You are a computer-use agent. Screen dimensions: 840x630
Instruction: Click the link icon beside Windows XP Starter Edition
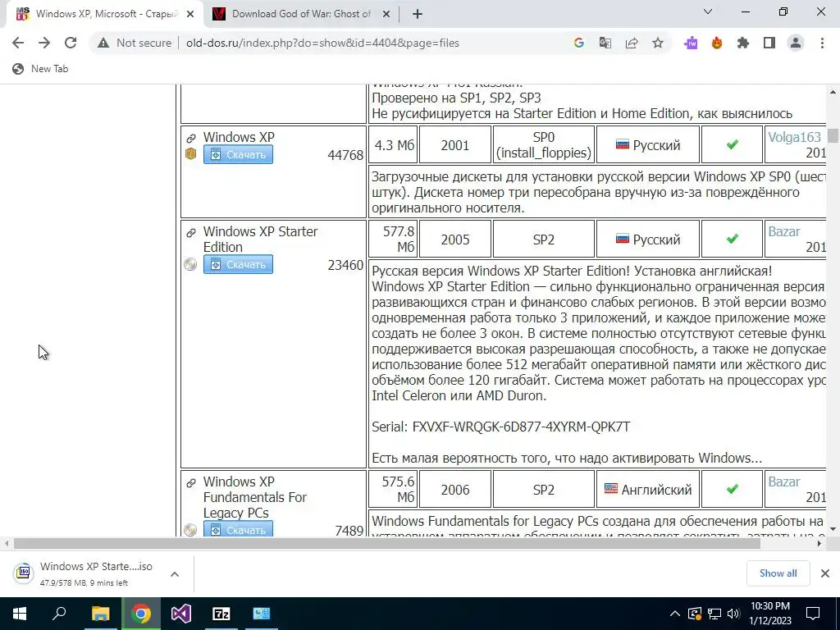coord(190,232)
